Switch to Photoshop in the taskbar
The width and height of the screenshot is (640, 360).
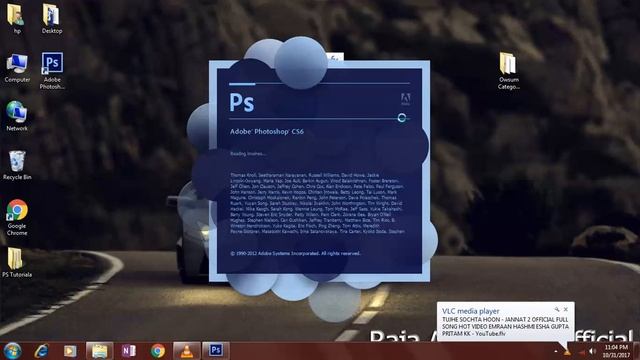216,351
